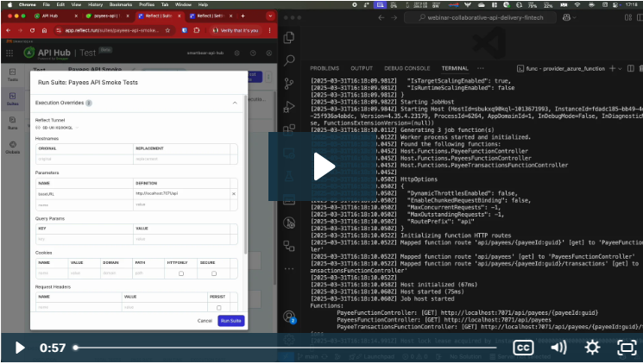Click Run Suite button
Screen dimensions: 643x364
(x=230, y=321)
